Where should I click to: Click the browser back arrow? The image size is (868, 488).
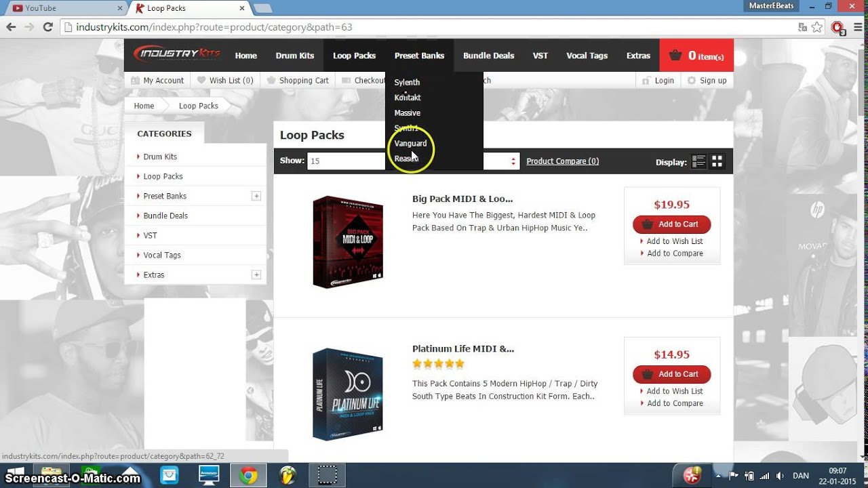pyautogui.click(x=11, y=27)
